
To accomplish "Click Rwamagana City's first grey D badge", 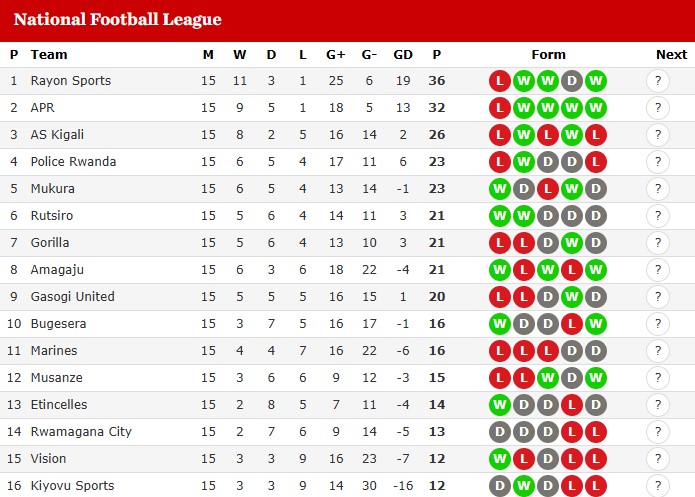I will tap(500, 432).
